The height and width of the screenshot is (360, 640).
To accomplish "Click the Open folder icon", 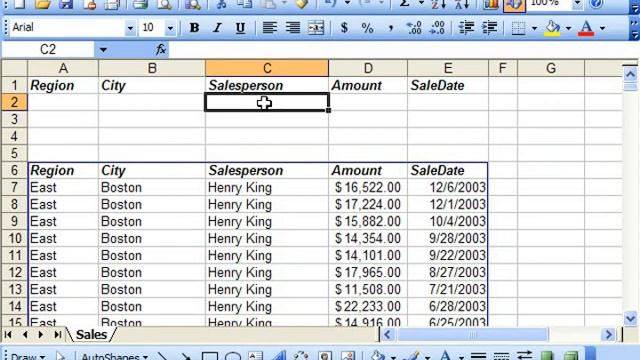I will [x=42, y=4].
